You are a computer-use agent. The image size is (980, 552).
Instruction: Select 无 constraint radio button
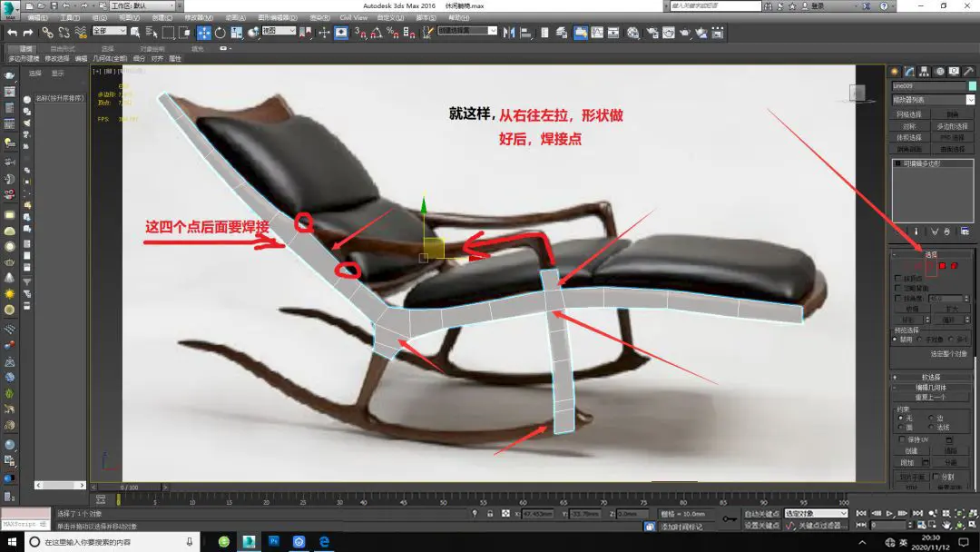click(x=901, y=418)
